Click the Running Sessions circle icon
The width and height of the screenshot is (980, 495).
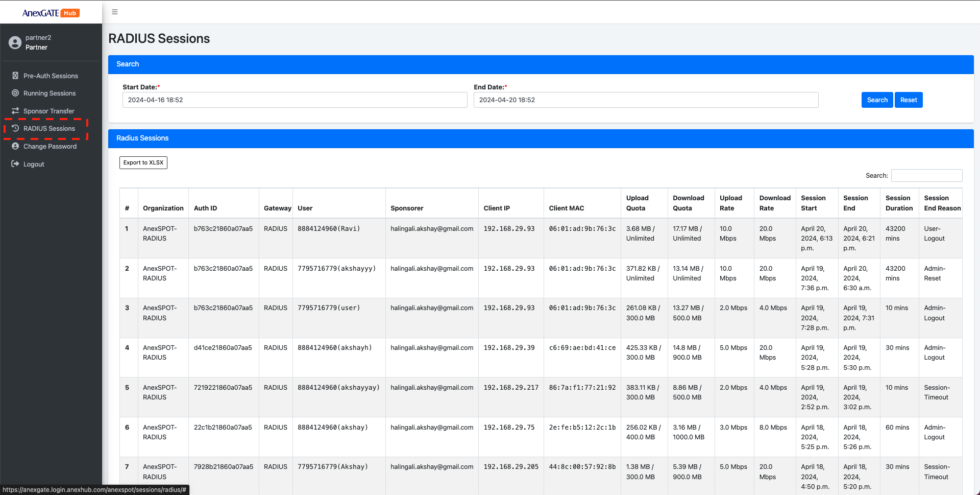[x=15, y=93]
